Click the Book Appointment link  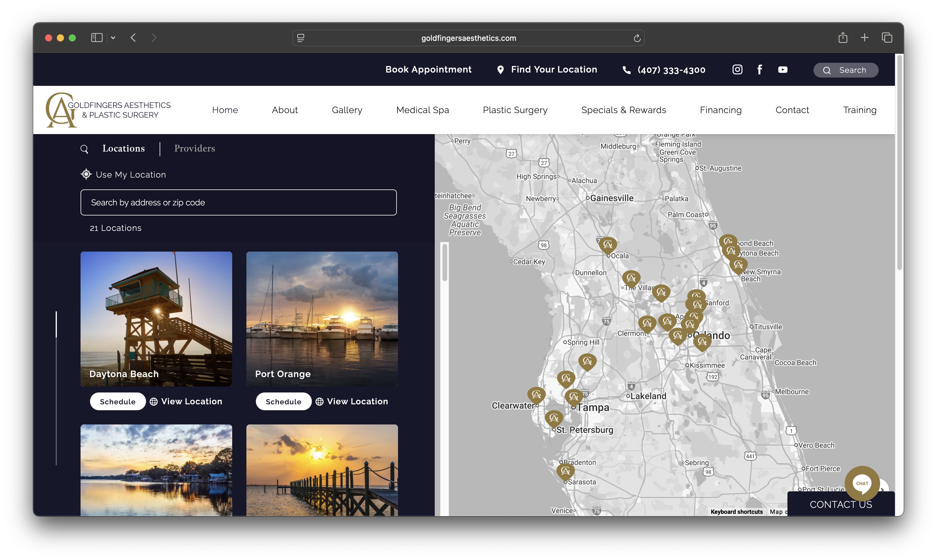(428, 70)
